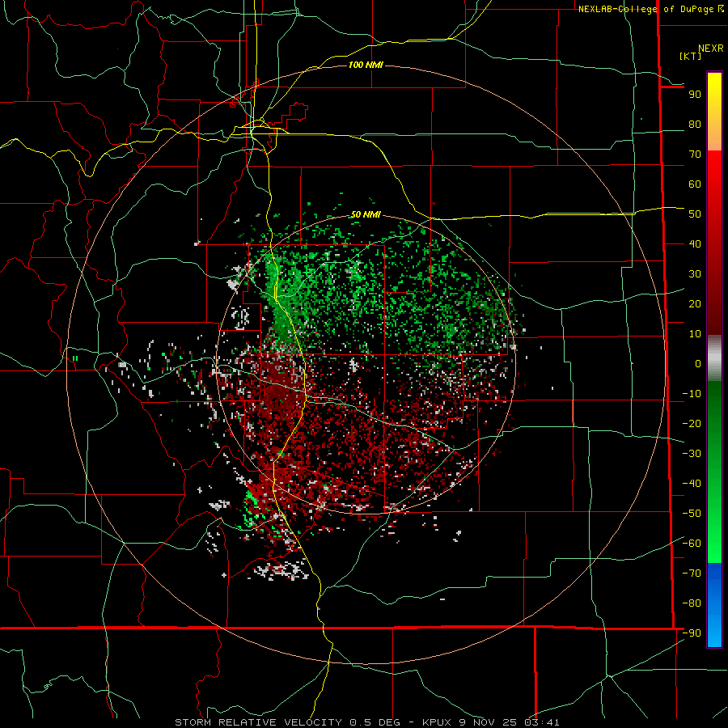Click the -10 value on velocity scale

(x=692, y=394)
